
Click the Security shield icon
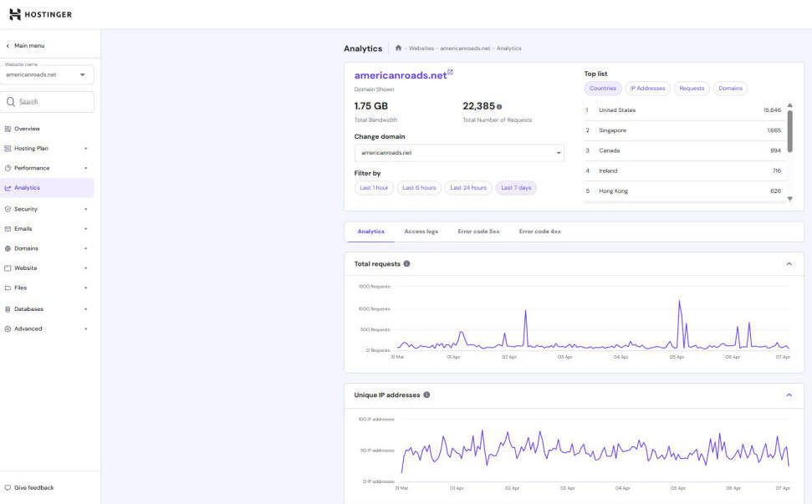click(x=8, y=209)
